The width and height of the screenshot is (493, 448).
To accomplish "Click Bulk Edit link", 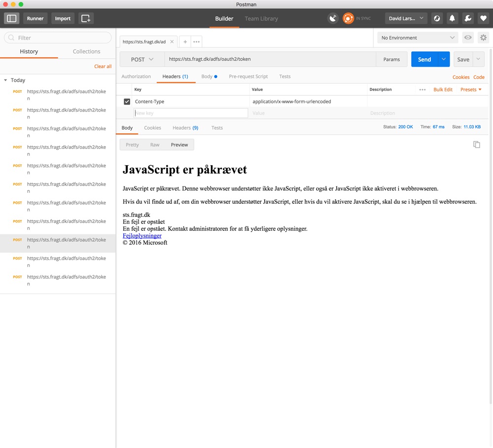I will pos(443,90).
